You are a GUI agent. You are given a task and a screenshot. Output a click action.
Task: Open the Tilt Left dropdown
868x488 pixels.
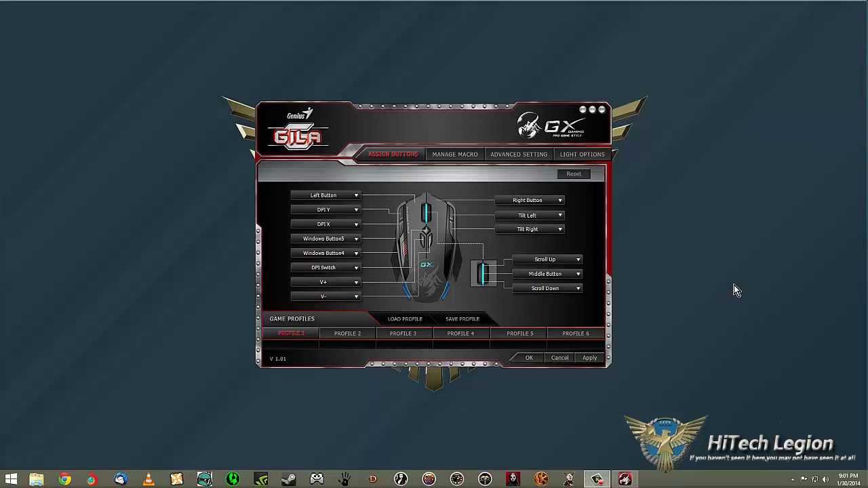(529, 216)
